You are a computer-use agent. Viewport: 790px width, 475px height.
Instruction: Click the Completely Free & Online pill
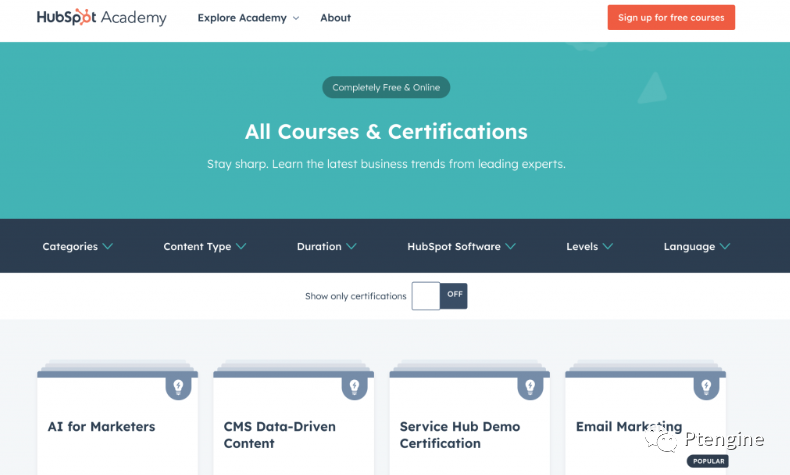point(386,87)
